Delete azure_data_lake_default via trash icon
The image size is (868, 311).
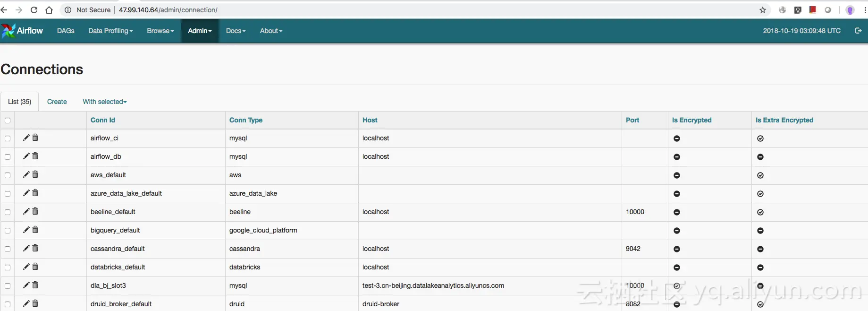35,193
